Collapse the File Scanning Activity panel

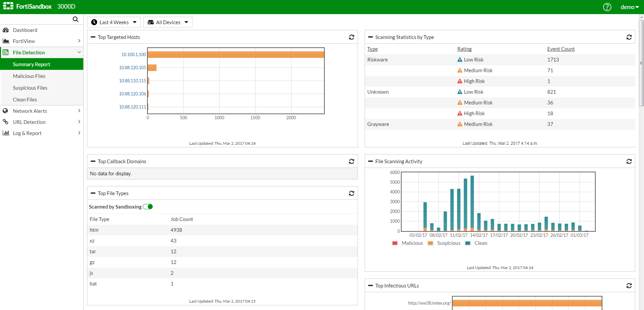point(370,162)
